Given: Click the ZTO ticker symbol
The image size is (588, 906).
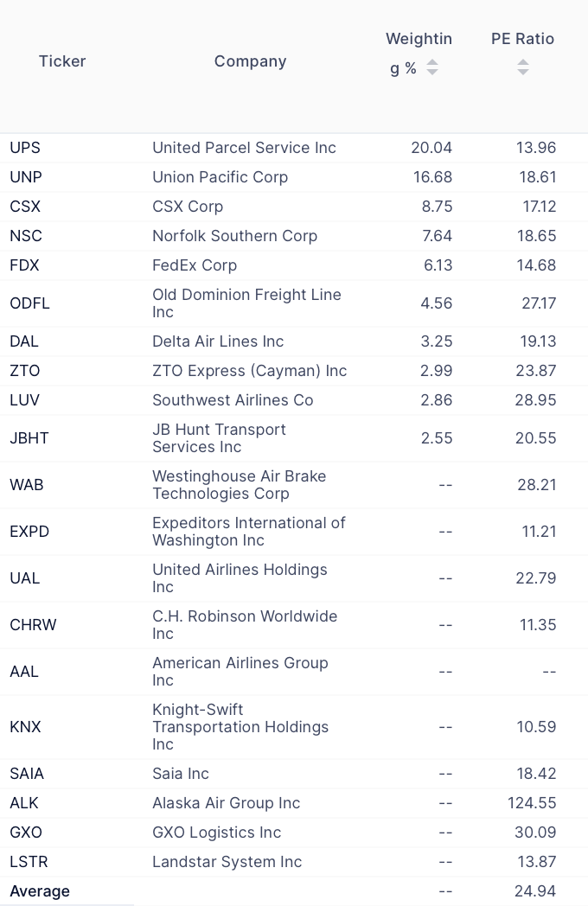Looking at the screenshot, I should pos(25,371).
